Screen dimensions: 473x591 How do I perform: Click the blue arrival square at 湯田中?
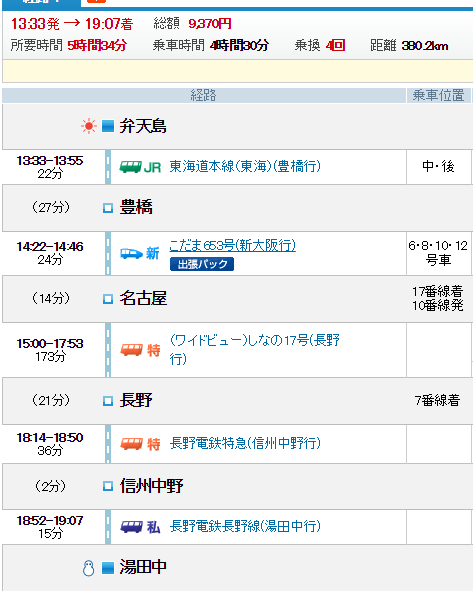tap(108, 568)
